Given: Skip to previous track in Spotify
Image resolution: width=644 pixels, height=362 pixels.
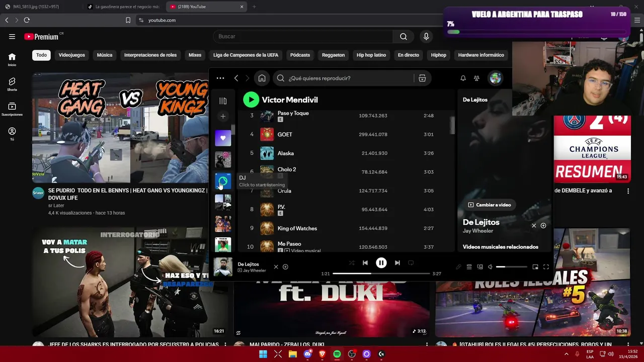Looking at the screenshot, I should tap(365, 262).
